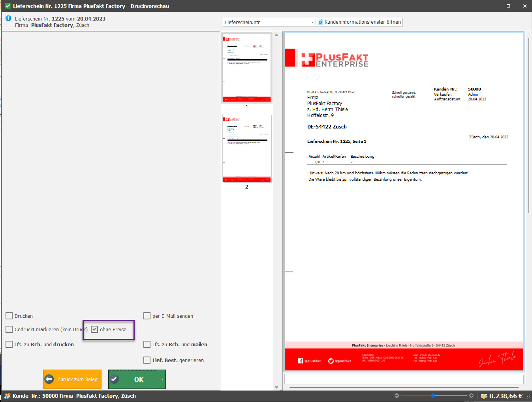
Task: Click the @plusfakt Twitter link in the footer
Action: 340,361
